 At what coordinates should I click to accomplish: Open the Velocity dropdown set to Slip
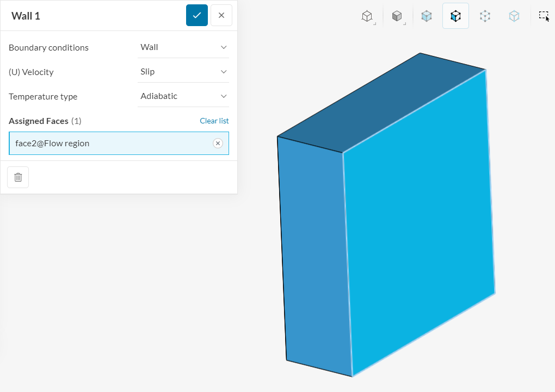[x=183, y=71]
